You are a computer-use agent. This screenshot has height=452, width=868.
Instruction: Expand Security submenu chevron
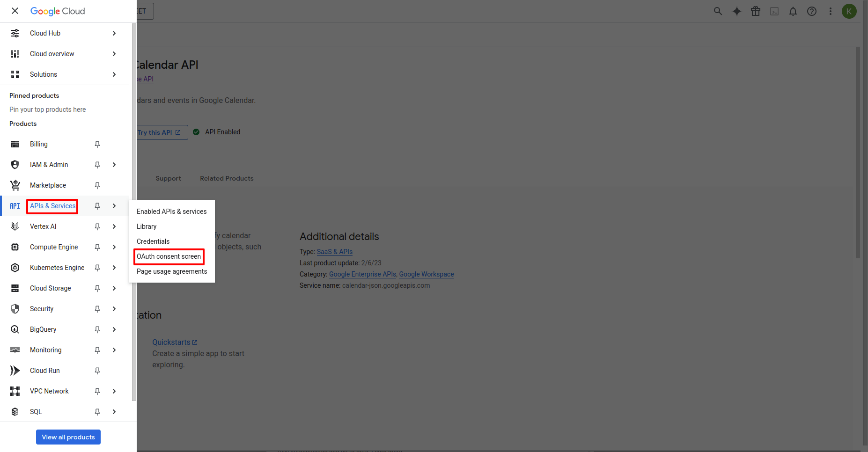coord(114,309)
